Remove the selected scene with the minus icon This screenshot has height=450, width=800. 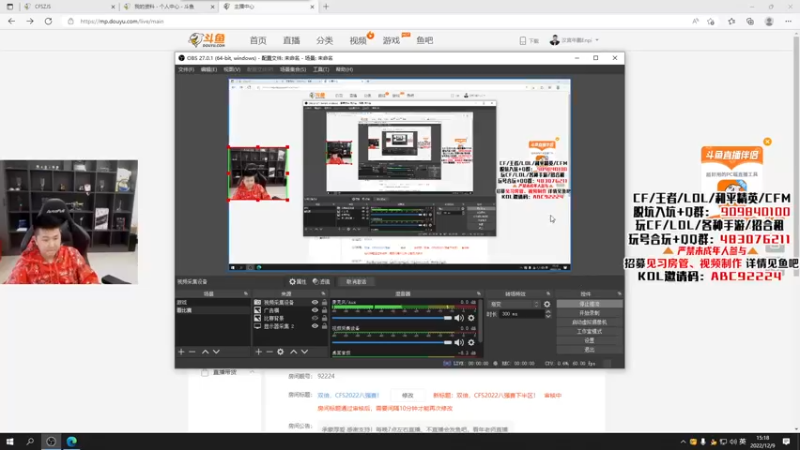point(192,352)
